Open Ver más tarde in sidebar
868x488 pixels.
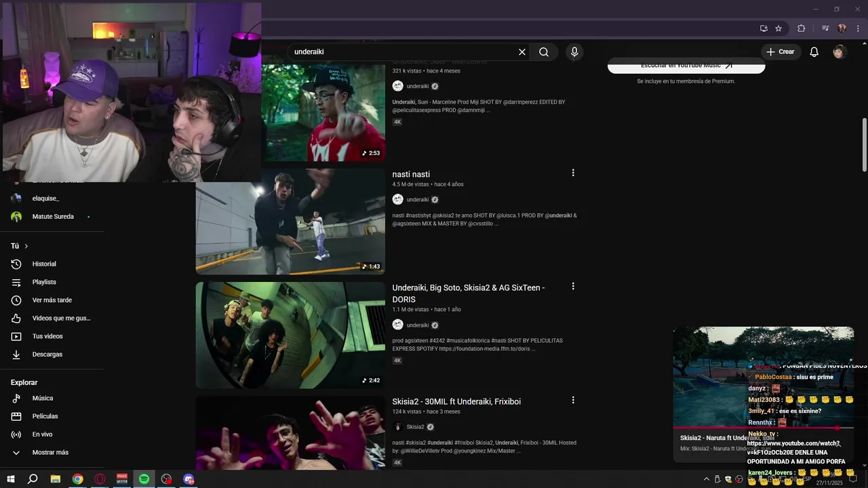52,300
